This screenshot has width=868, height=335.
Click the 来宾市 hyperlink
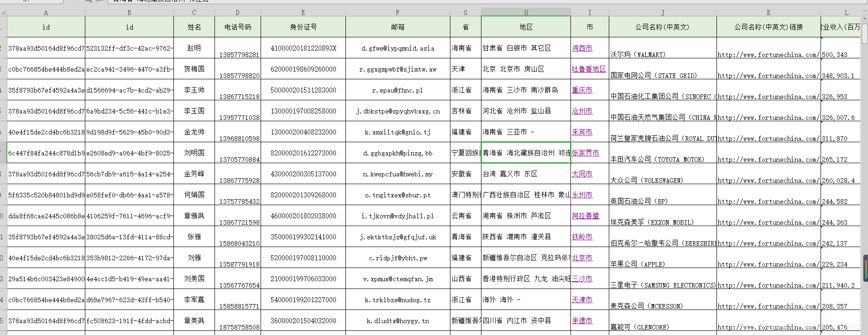pyautogui.click(x=582, y=132)
